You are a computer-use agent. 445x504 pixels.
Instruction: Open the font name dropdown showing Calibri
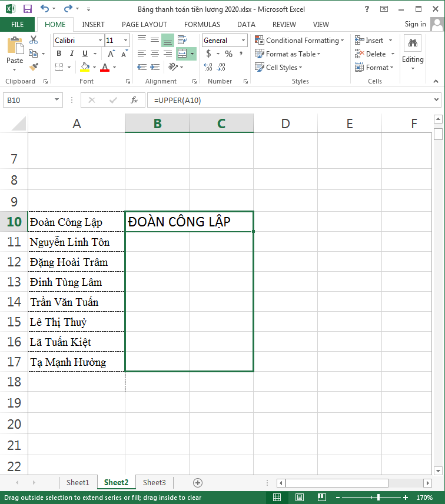click(x=78, y=41)
